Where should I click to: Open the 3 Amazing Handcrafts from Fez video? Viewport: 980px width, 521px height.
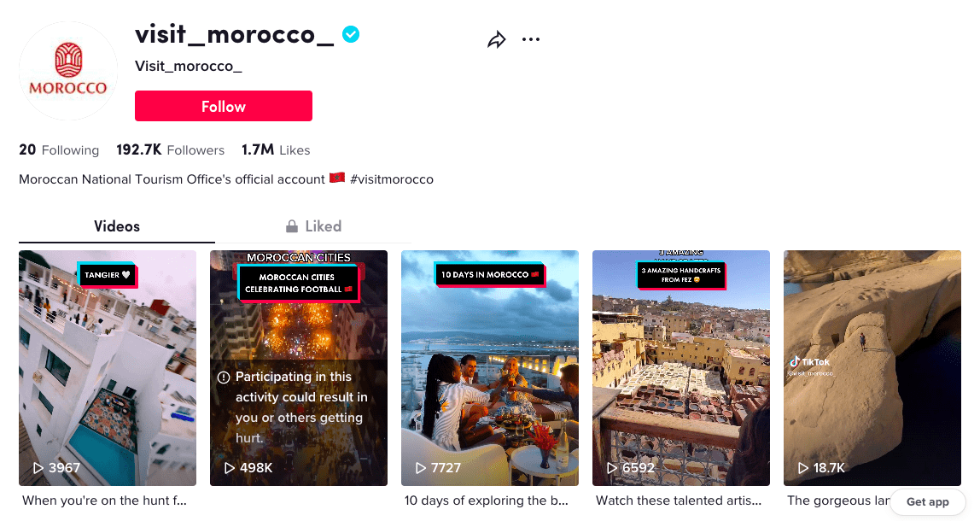[681, 368]
